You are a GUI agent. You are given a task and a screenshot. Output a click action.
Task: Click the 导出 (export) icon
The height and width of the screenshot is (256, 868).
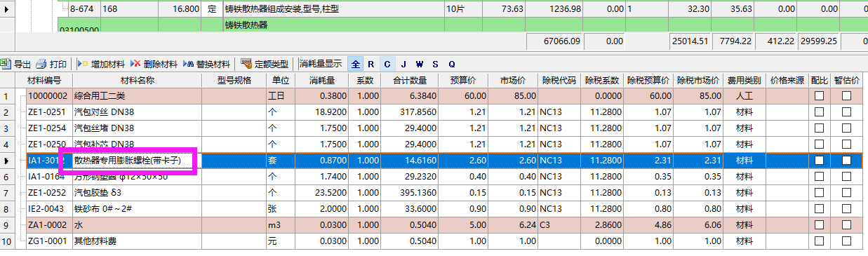point(6,64)
